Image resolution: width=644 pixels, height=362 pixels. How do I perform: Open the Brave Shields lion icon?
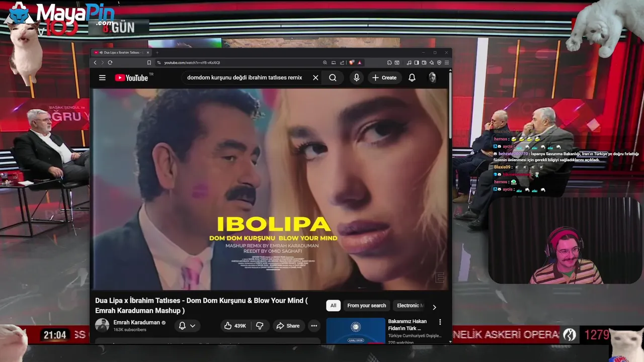tap(352, 62)
